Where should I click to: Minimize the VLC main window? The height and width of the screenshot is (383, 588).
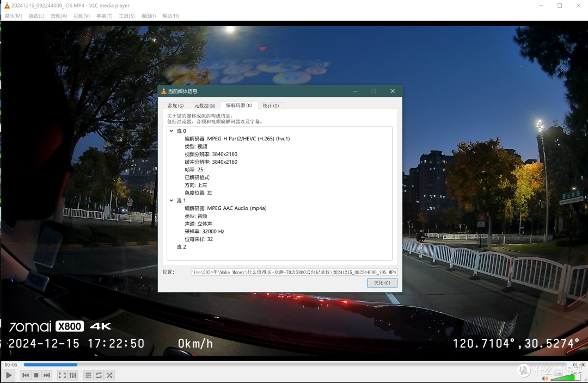(x=541, y=5)
